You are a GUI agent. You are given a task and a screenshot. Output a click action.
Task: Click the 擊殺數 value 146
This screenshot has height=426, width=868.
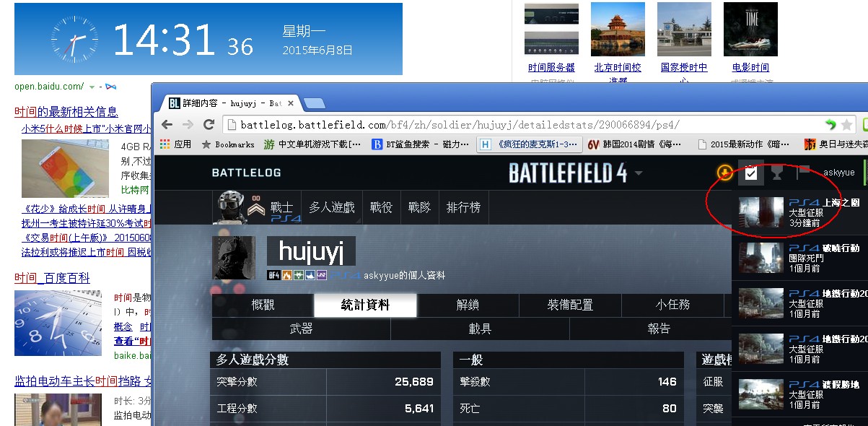[667, 382]
